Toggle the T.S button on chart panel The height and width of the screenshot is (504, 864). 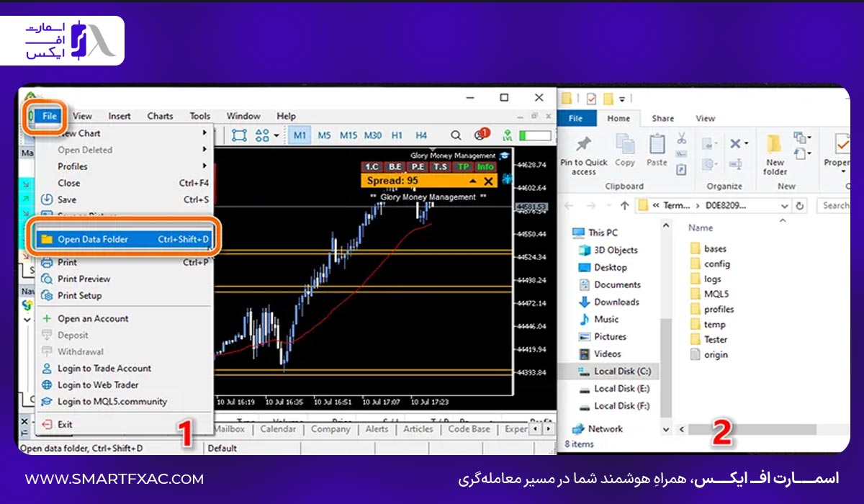coord(441,167)
